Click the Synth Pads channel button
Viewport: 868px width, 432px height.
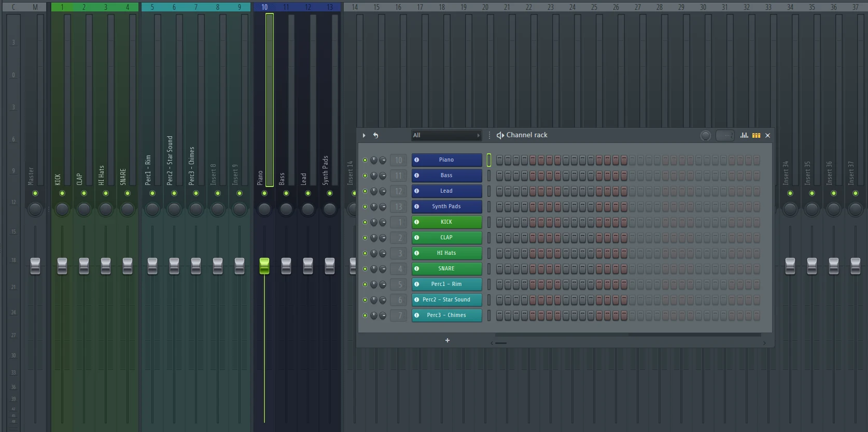click(x=446, y=207)
